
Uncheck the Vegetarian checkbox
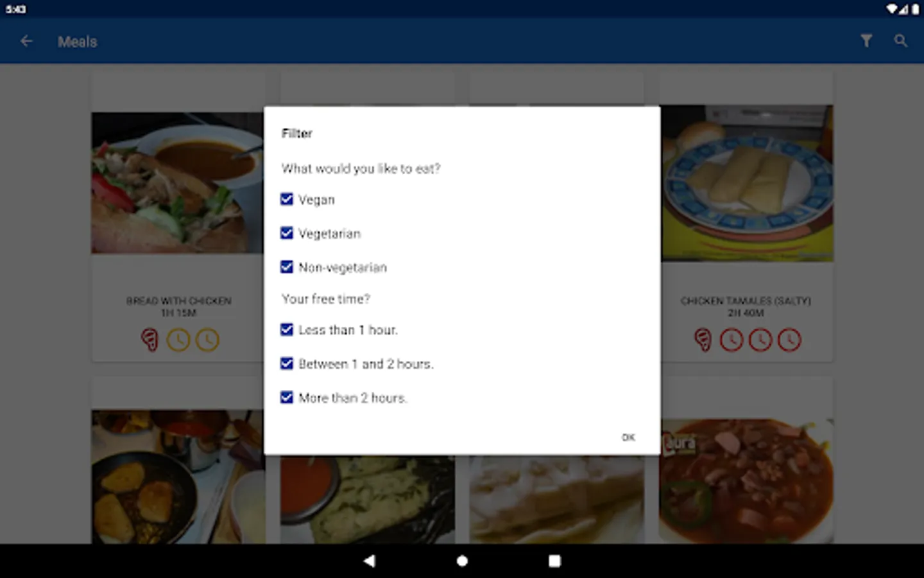point(287,233)
